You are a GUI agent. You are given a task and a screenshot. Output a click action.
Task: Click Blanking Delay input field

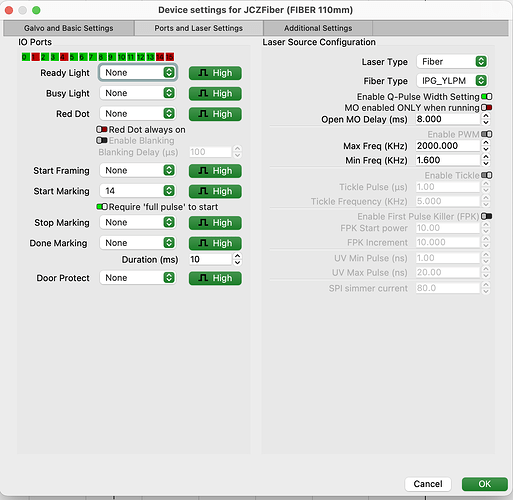coord(210,152)
